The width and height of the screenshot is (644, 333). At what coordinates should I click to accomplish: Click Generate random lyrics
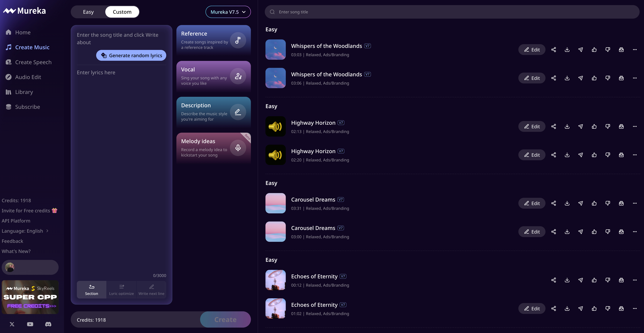click(131, 55)
